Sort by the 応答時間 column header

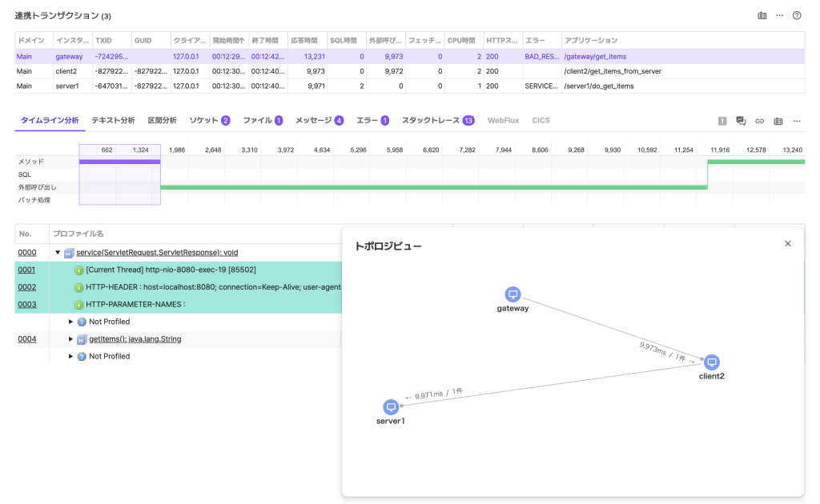point(304,40)
